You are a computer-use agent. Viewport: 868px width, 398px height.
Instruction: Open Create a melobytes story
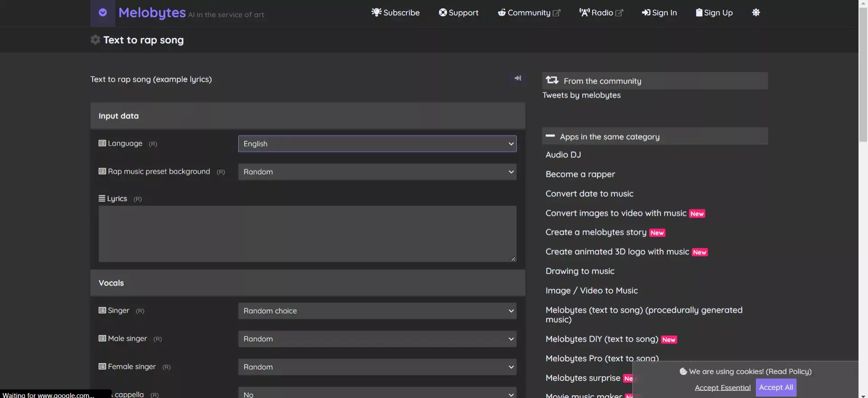coord(596,232)
